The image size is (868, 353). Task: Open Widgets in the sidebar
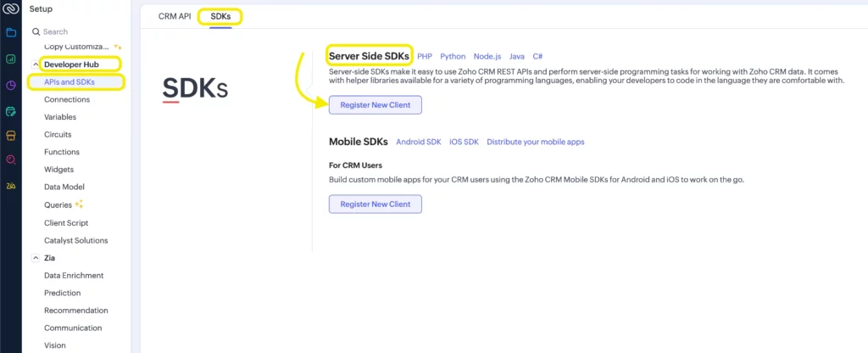pos(58,170)
